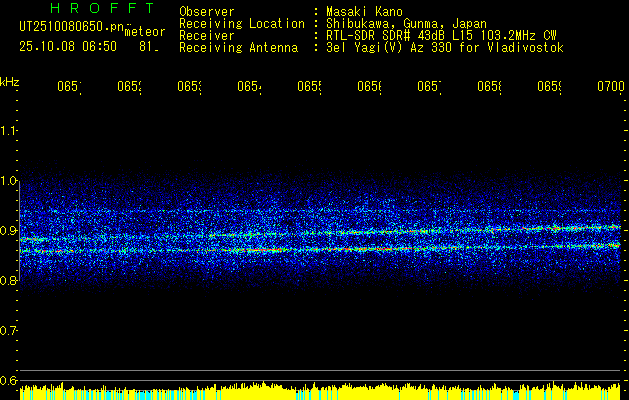
Task: Click the 1.1 frequency axis label
Action: tap(9, 130)
